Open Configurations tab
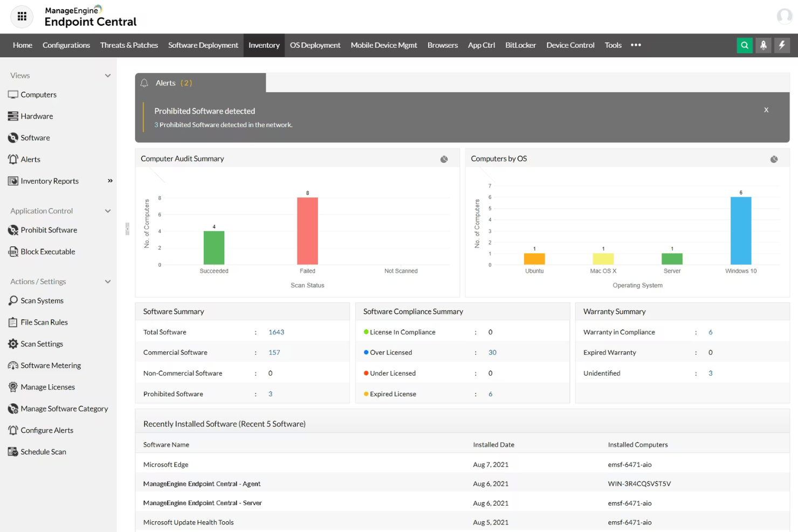798x532 pixels. 66,45
